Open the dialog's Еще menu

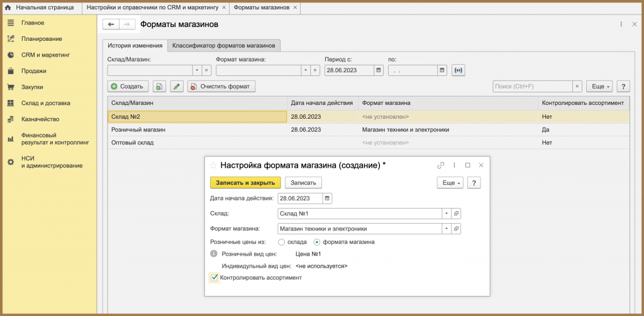[450, 183]
